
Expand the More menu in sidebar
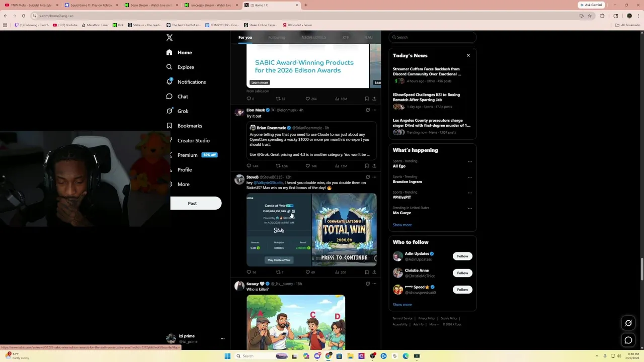(x=178, y=184)
